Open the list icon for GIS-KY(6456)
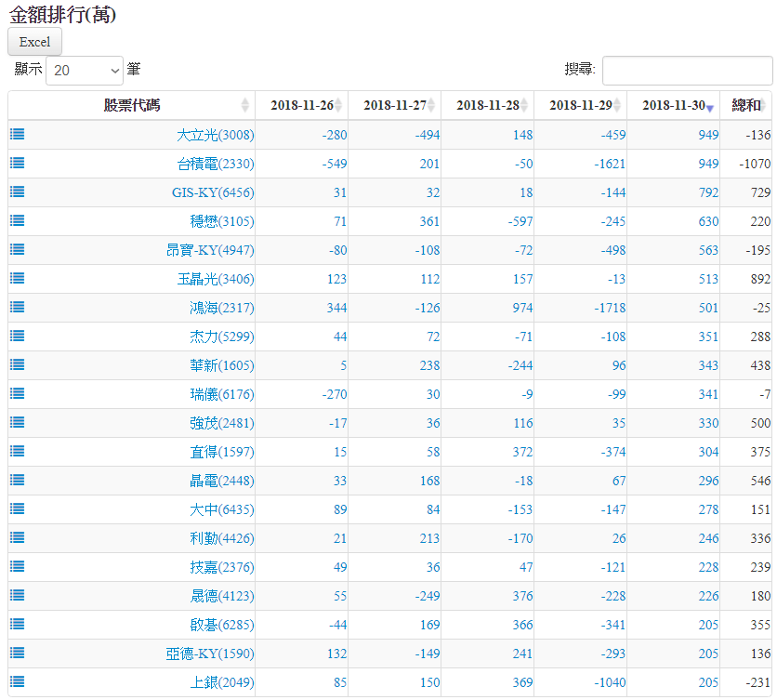This screenshot has height=700, width=777. [18, 192]
